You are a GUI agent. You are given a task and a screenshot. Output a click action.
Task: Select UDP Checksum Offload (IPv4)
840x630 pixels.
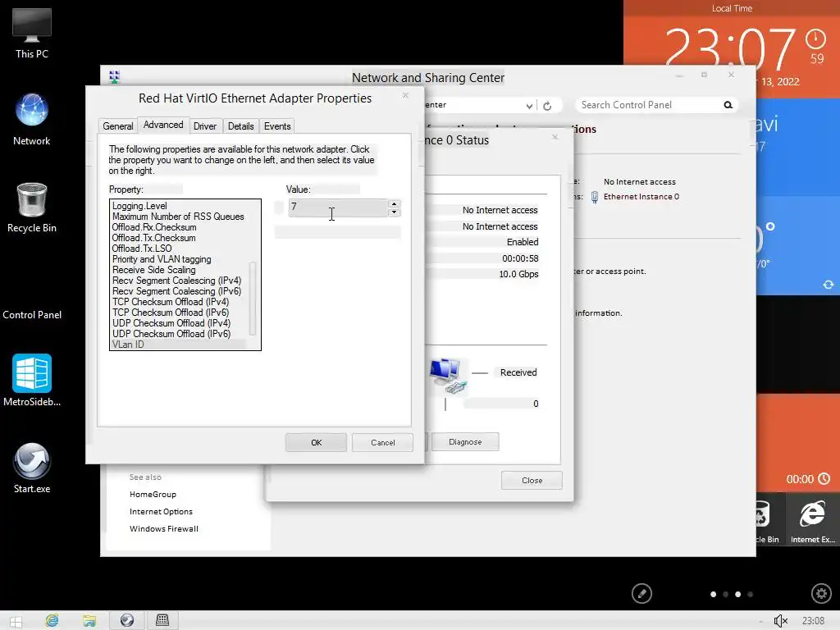point(171,323)
